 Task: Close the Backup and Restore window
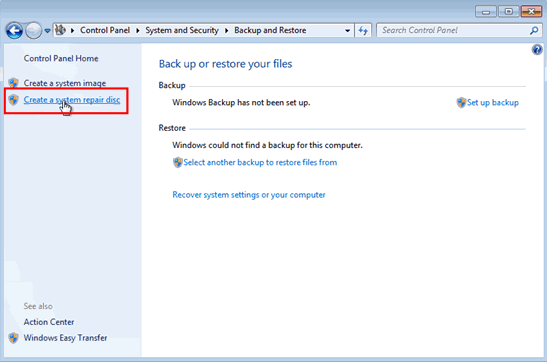pyautogui.click(x=531, y=12)
